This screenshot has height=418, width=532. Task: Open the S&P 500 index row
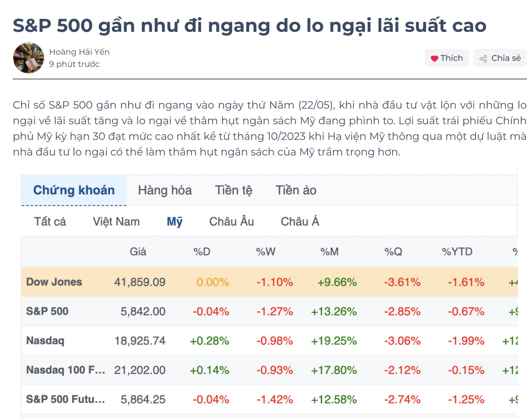coord(47,311)
